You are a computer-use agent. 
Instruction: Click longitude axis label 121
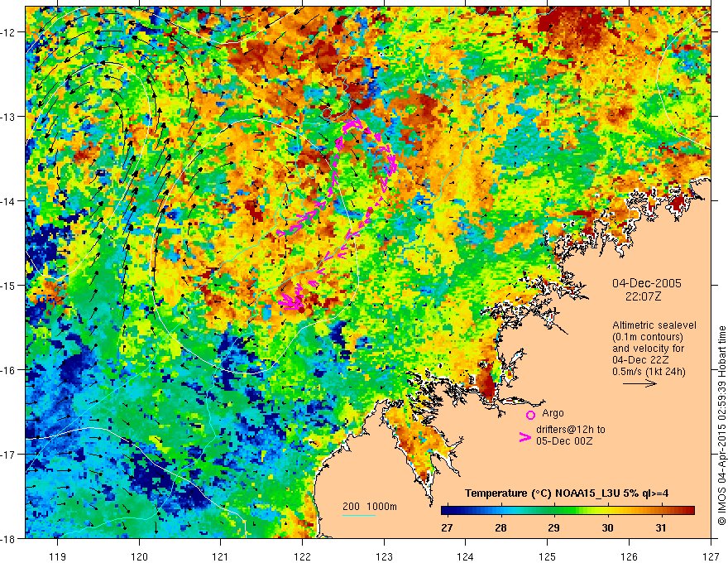[221, 556]
